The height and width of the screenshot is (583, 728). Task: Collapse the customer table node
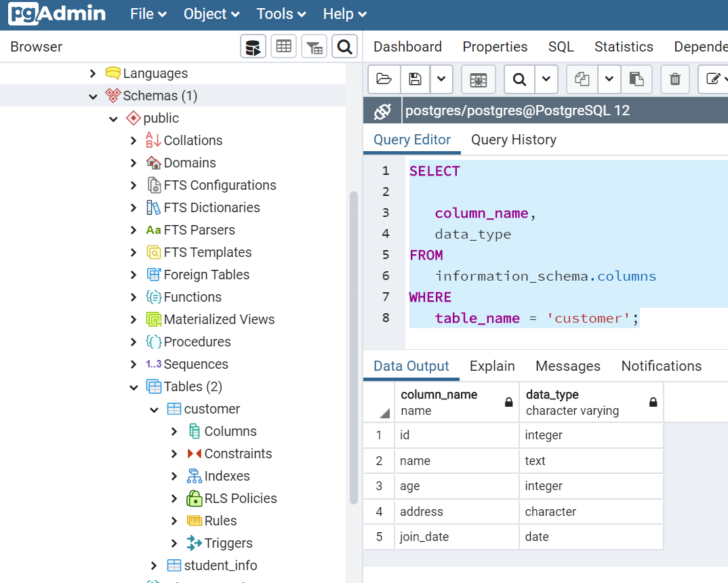(x=154, y=409)
